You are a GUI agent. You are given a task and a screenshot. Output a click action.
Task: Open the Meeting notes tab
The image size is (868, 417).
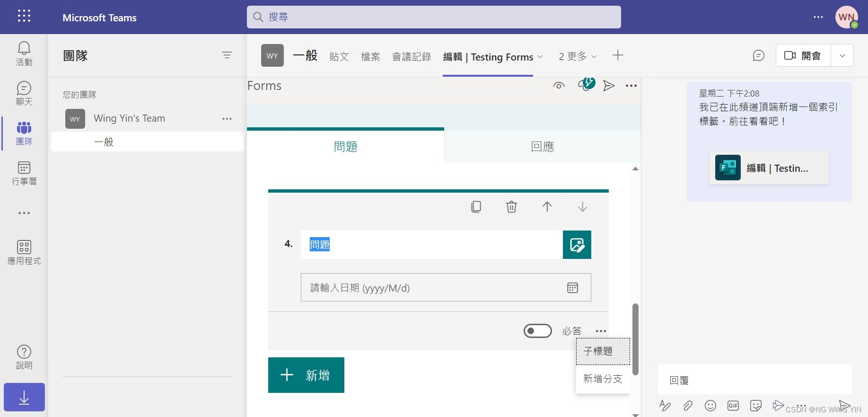coord(412,57)
